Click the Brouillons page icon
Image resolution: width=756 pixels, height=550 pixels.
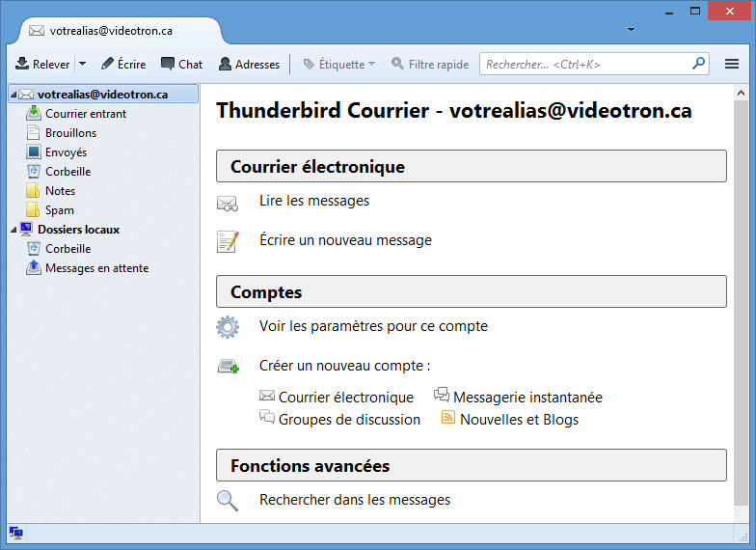pyautogui.click(x=33, y=133)
